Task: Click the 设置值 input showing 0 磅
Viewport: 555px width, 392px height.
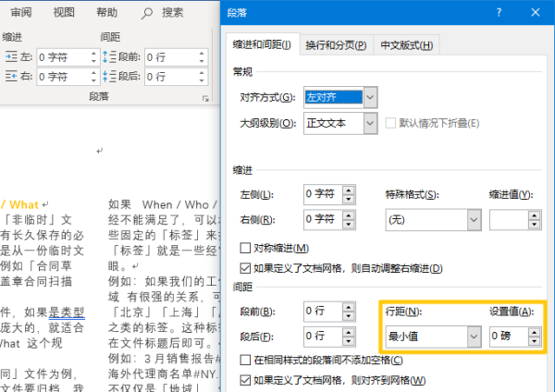Action: point(509,337)
